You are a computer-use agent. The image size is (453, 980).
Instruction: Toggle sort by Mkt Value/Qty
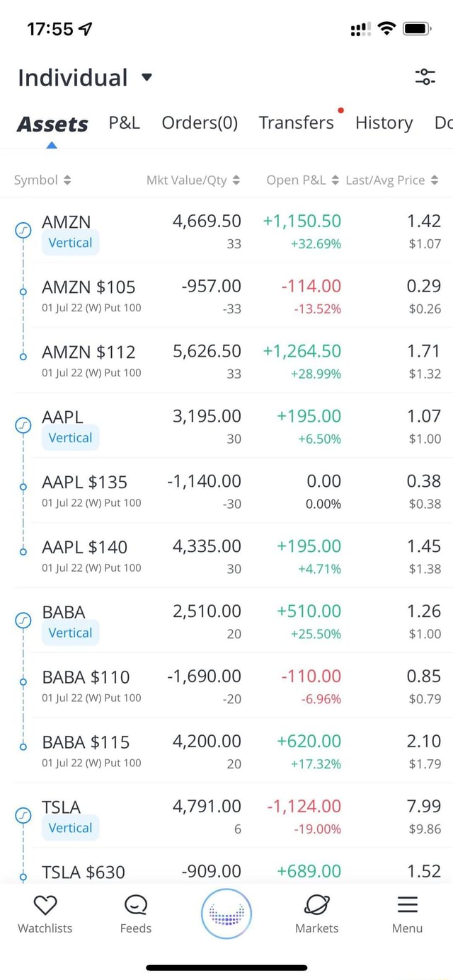[193, 179]
